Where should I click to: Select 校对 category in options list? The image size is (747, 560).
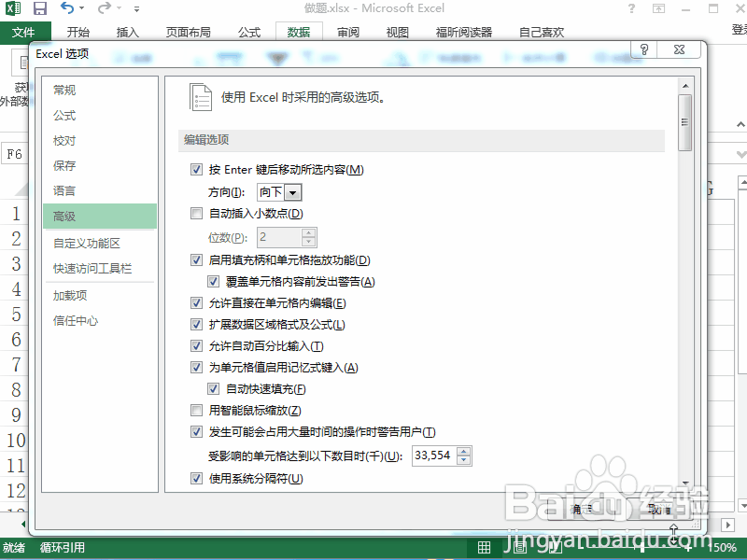pos(100,141)
